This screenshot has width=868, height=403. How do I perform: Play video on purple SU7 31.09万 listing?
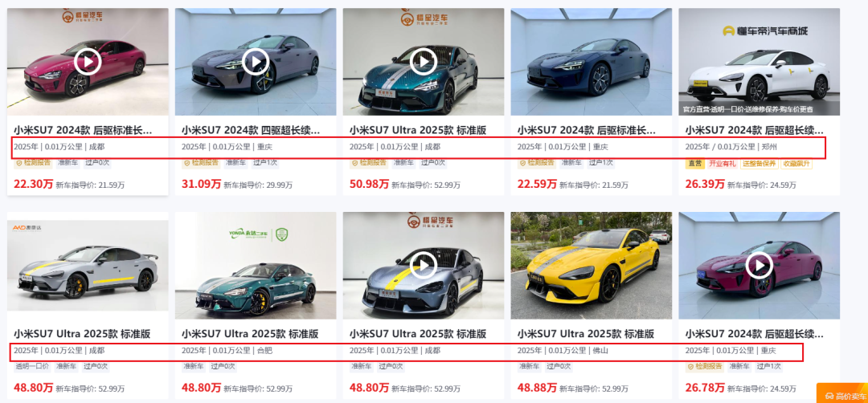coord(256,61)
